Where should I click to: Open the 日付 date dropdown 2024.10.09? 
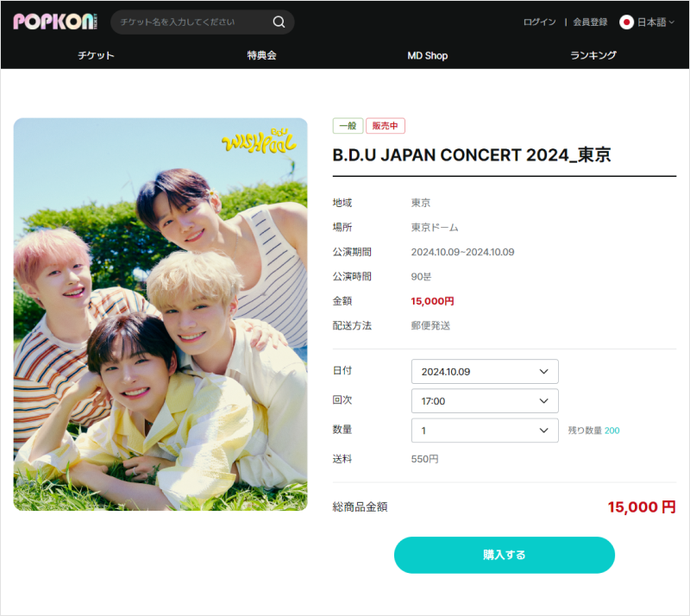point(485,372)
